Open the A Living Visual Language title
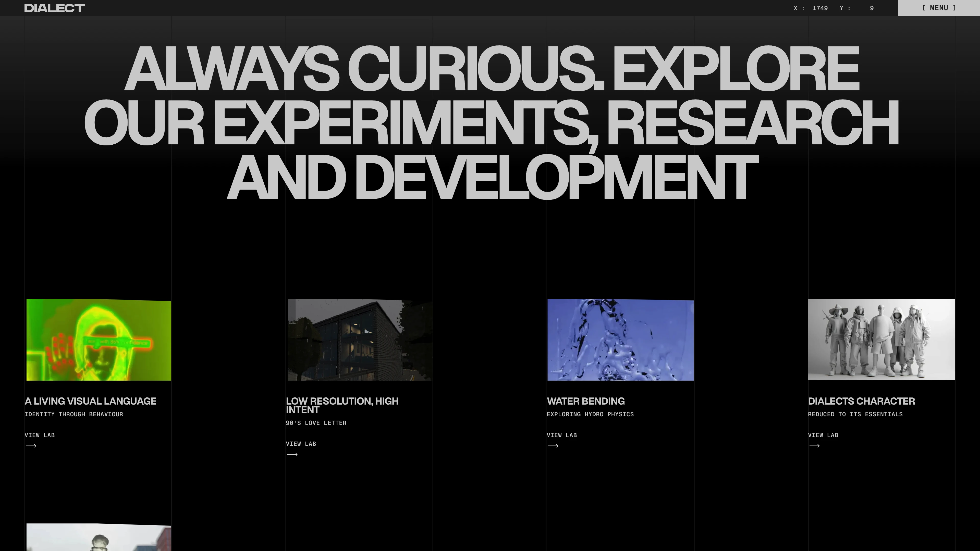This screenshot has height=551, width=980. coord(91,401)
